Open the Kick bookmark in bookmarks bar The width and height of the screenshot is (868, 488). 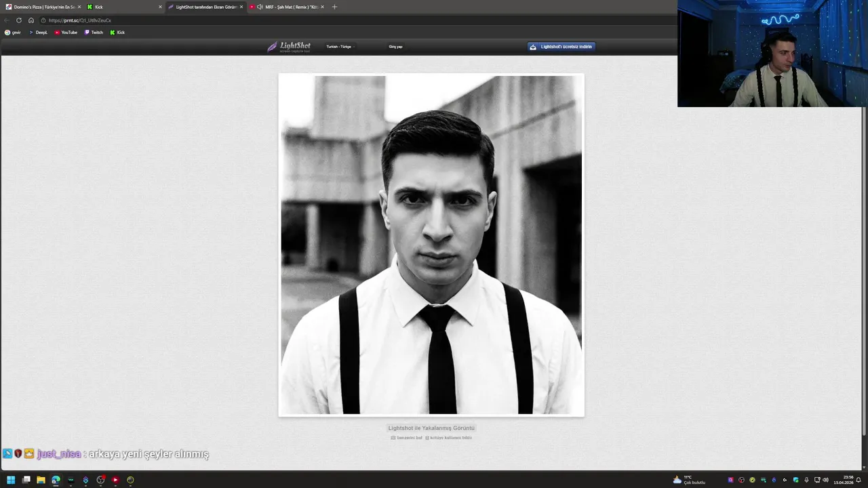coord(117,33)
